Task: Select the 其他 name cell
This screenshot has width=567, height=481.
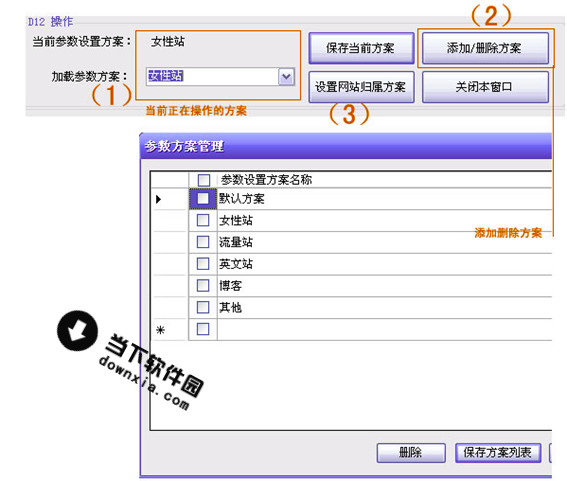Action: click(384, 307)
